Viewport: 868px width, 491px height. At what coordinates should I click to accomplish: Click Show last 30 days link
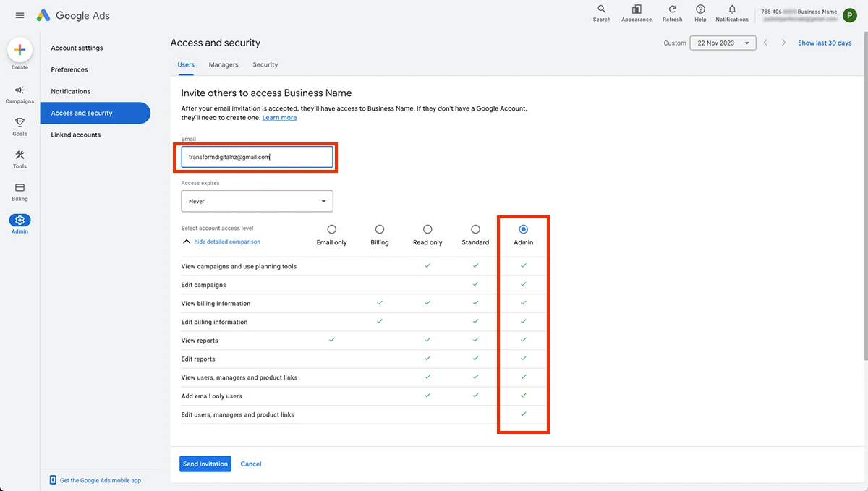(x=825, y=43)
